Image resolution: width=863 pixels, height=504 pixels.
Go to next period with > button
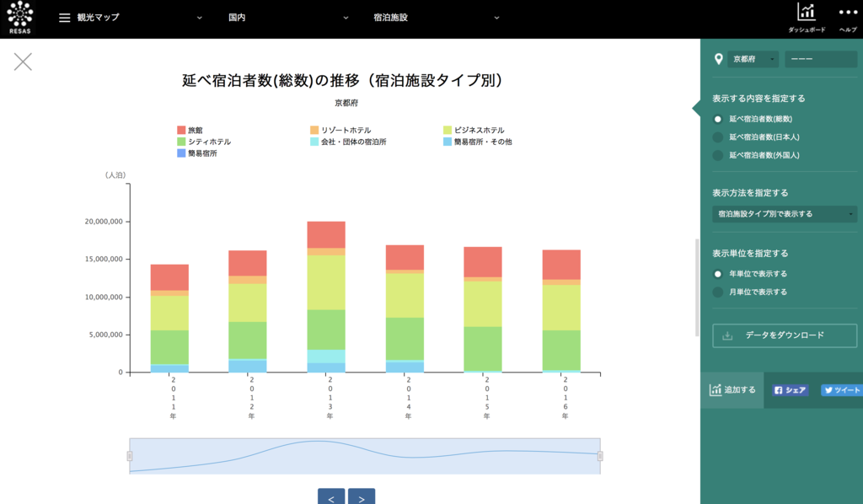click(362, 496)
